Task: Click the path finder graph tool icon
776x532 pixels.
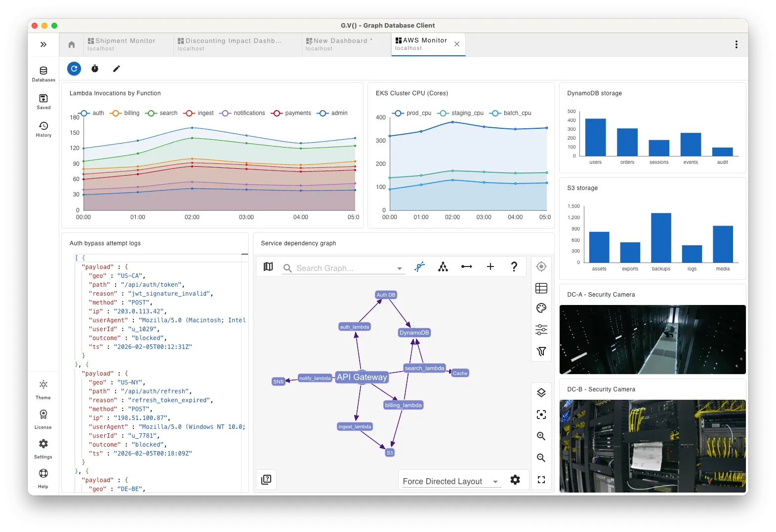Action: click(x=419, y=266)
